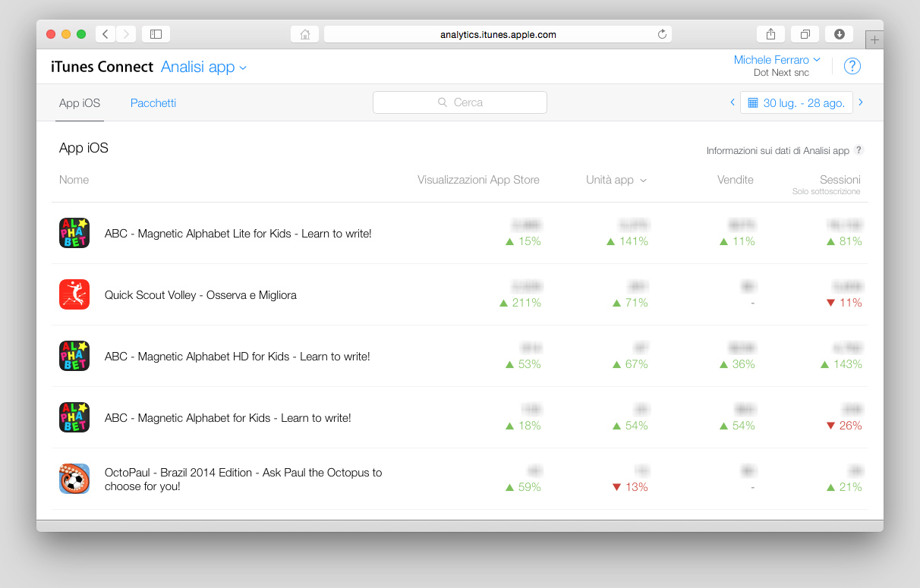
Task: Sort by the Nome column header
Action: tap(74, 180)
